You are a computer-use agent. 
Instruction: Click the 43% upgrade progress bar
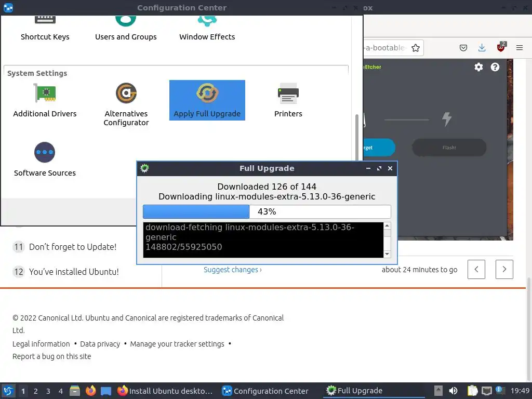(x=267, y=212)
